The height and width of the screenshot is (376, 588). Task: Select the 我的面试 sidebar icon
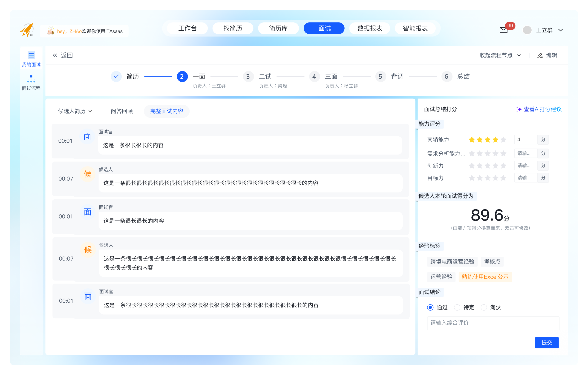pos(31,55)
